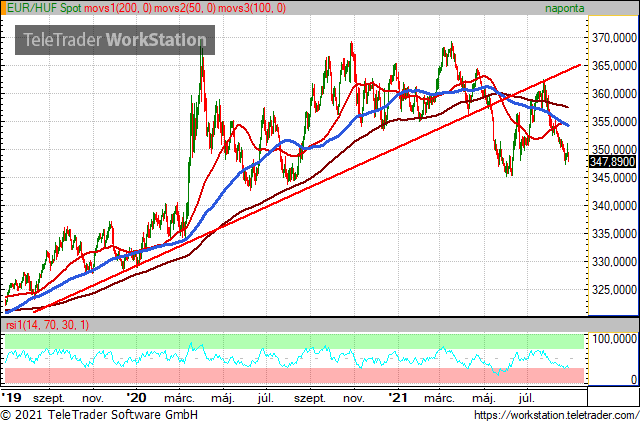Open the workstation.teletrader.com link
The width and height of the screenshot is (640, 424).
[556, 415]
